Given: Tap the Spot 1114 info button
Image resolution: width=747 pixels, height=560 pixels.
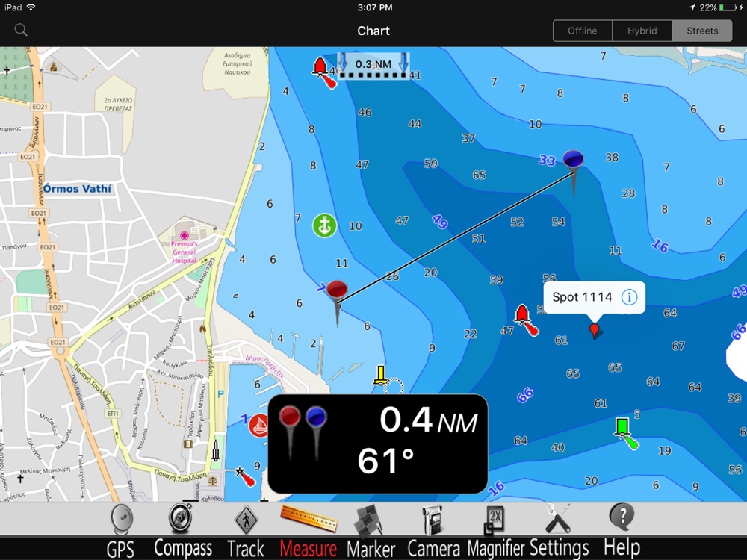Looking at the screenshot, I should 629,297.
